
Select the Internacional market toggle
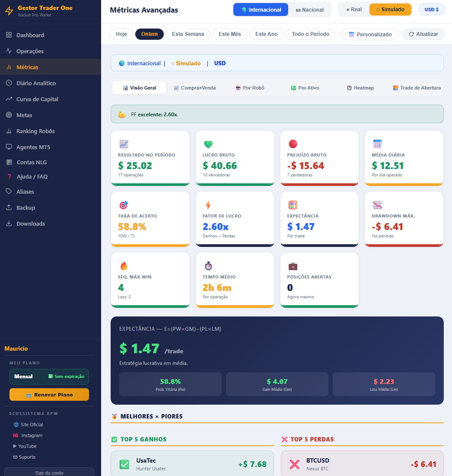point(261,10)
